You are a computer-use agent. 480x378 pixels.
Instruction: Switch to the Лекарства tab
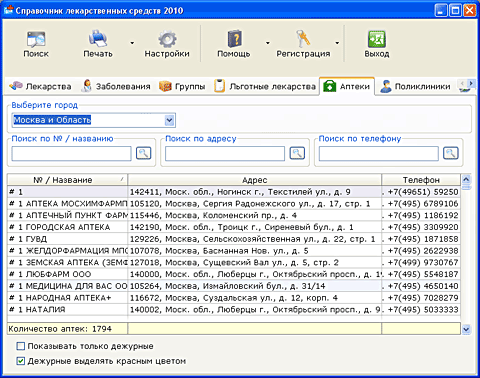pos(40,86)
